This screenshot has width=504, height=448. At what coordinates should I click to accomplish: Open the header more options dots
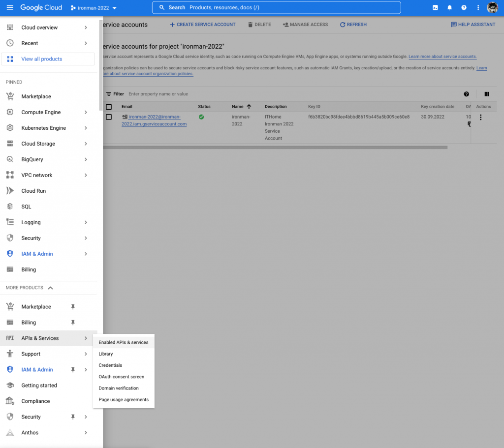[x=478, y=7]
